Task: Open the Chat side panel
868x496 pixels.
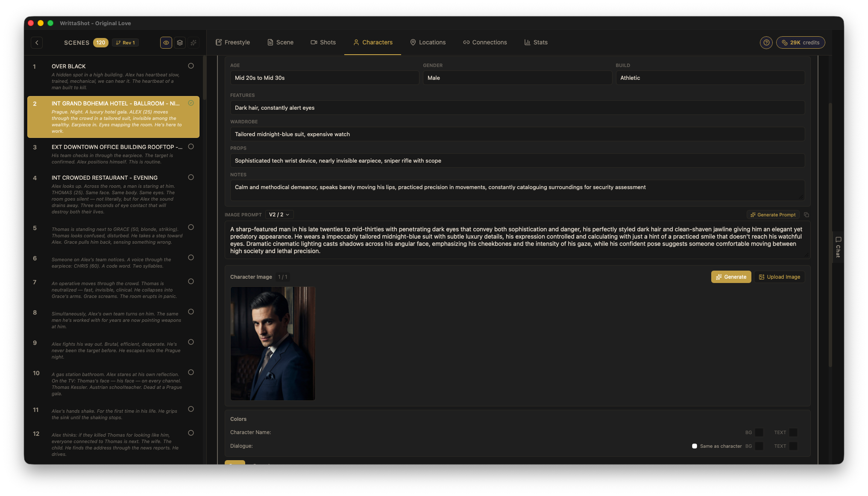Action: [x=838, y=247]
